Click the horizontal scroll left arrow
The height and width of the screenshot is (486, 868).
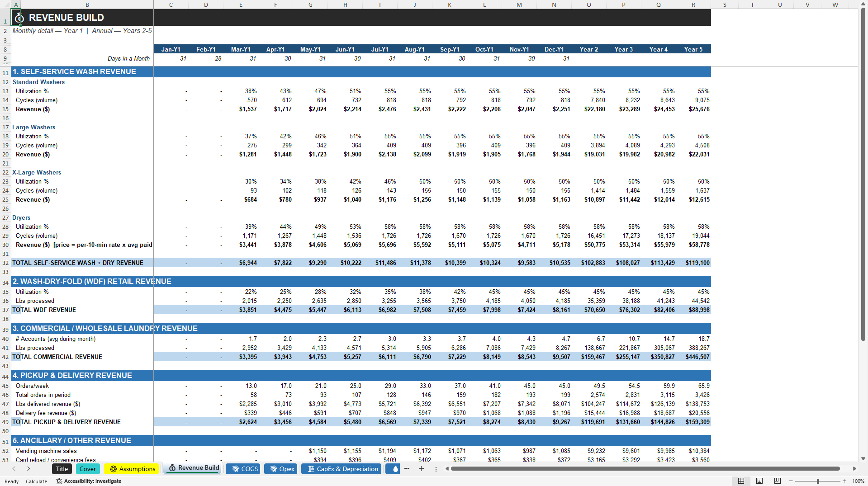pos(447,469)
